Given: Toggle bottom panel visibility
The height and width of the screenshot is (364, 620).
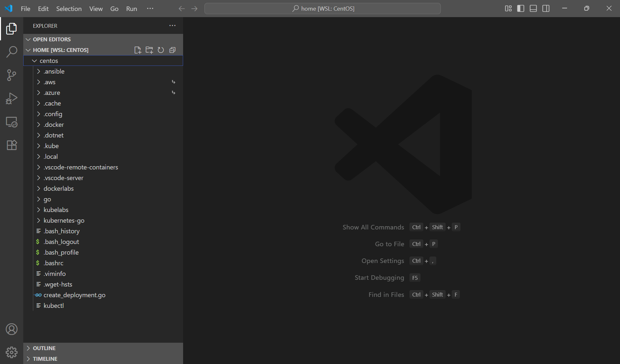Looking at the screenshot, I should [x=533, y=8].
